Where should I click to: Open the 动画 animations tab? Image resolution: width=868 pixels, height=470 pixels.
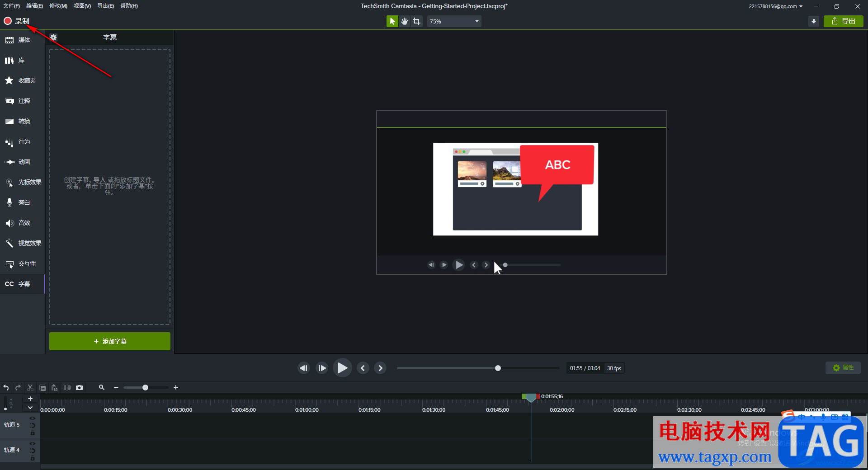(x=23, y=162)
